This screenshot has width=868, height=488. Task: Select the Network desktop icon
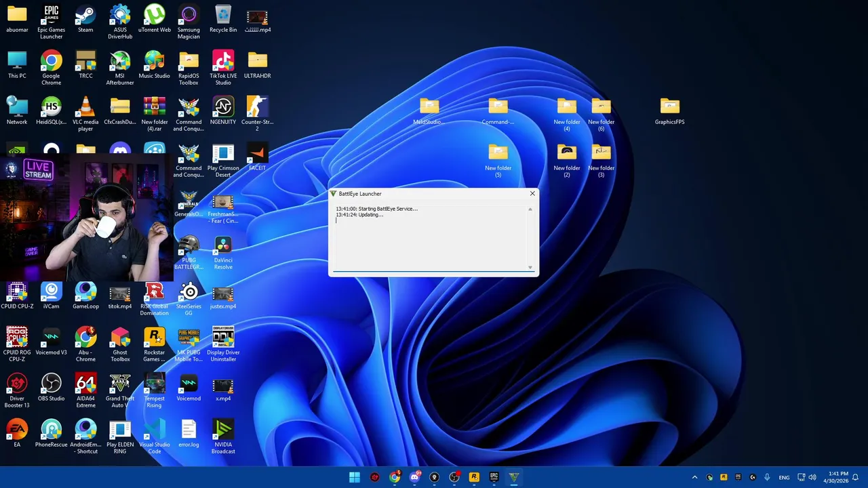17,110
